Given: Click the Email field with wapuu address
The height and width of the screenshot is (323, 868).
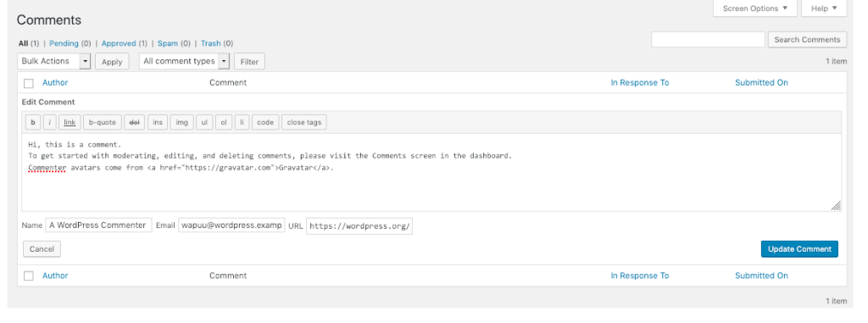Looking at the screenshot, I should tap(231, 225).
